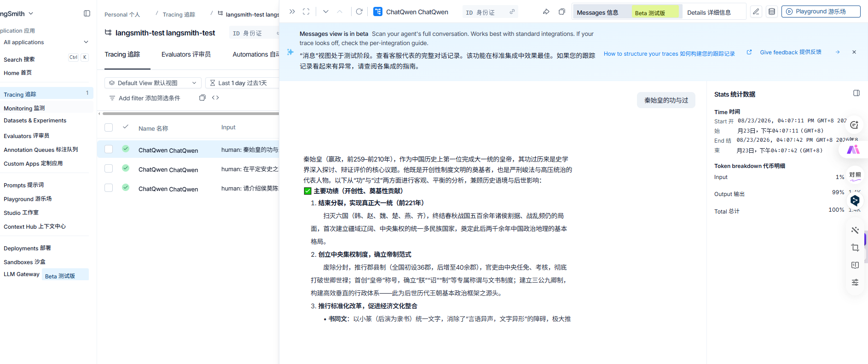The width and height of the screenshot is (868, 364).
Task: Open the second ChatQwen trace row
Action: pyautogui.click(x=188, y=169)
